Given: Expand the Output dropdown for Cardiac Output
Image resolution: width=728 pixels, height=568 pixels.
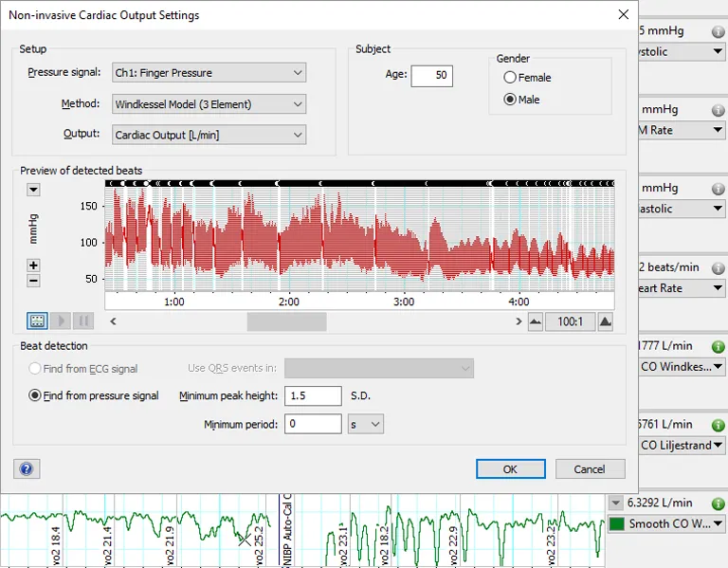Looking at the screenshot, I should 209,136.
